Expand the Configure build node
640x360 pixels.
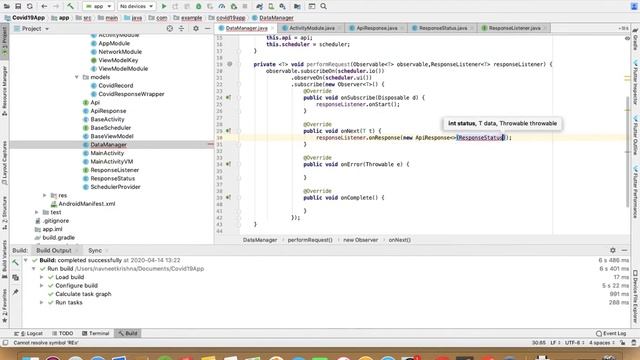pos(42,286)
